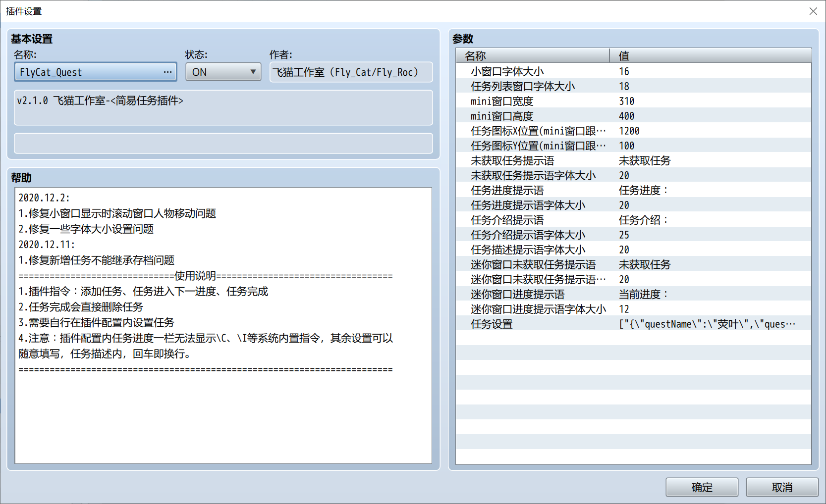
Task: Select the 任务进度提示语字体大小 parameter
Action: pos(633,205)
